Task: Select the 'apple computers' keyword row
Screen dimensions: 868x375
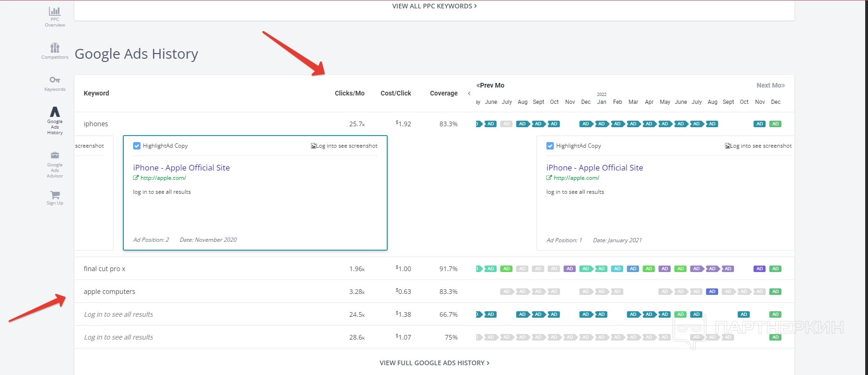Action: click(109, 292)
